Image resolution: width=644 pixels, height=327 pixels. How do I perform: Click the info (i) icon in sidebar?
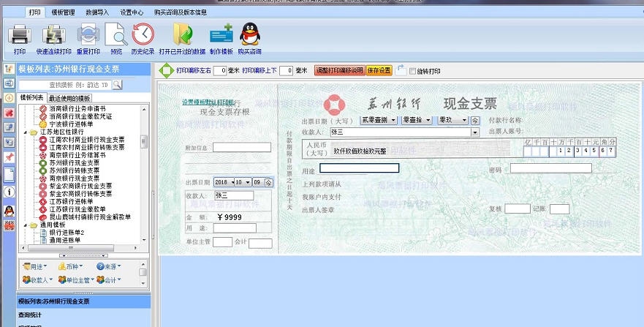point(9,192)
